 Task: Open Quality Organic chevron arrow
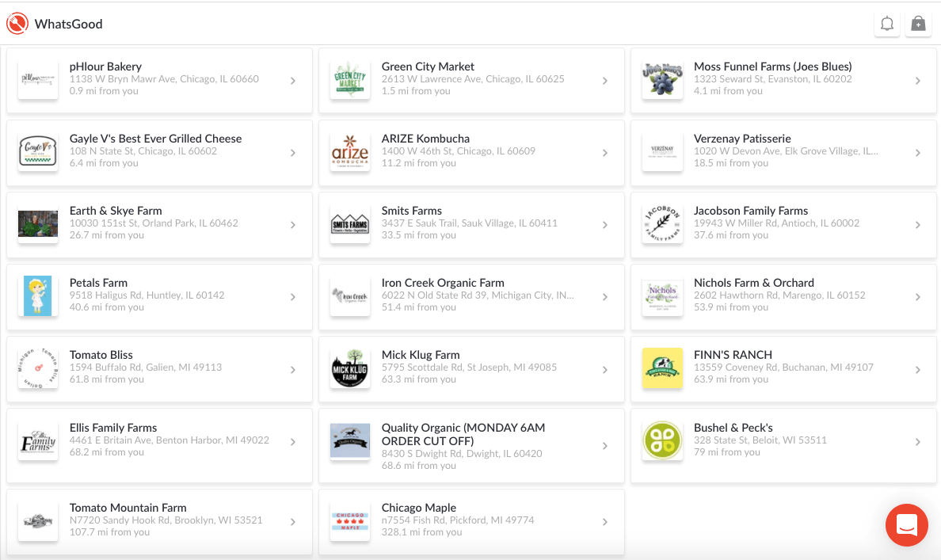(x=605, y=445)
